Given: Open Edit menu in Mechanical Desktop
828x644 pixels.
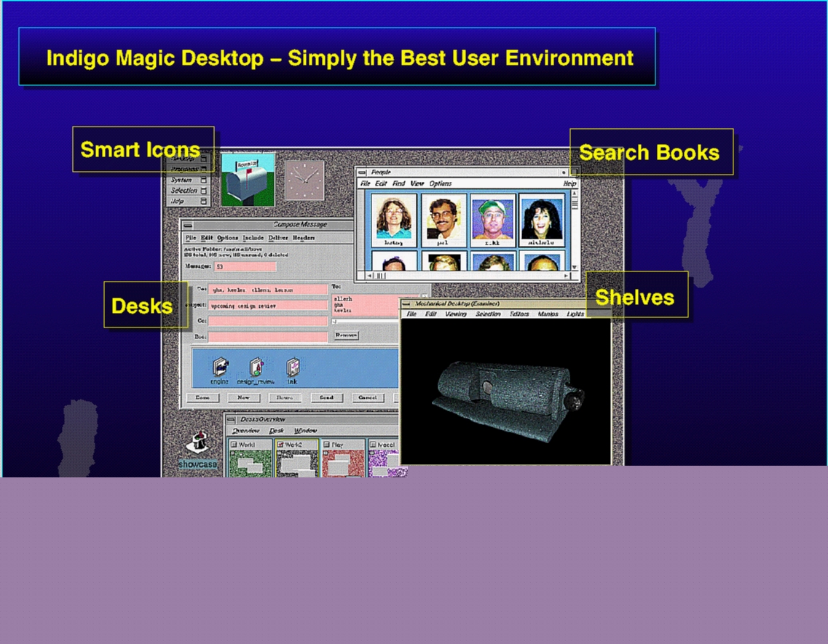Looking at the screenshot, I should pyautogui.click(x=430, y=314).
